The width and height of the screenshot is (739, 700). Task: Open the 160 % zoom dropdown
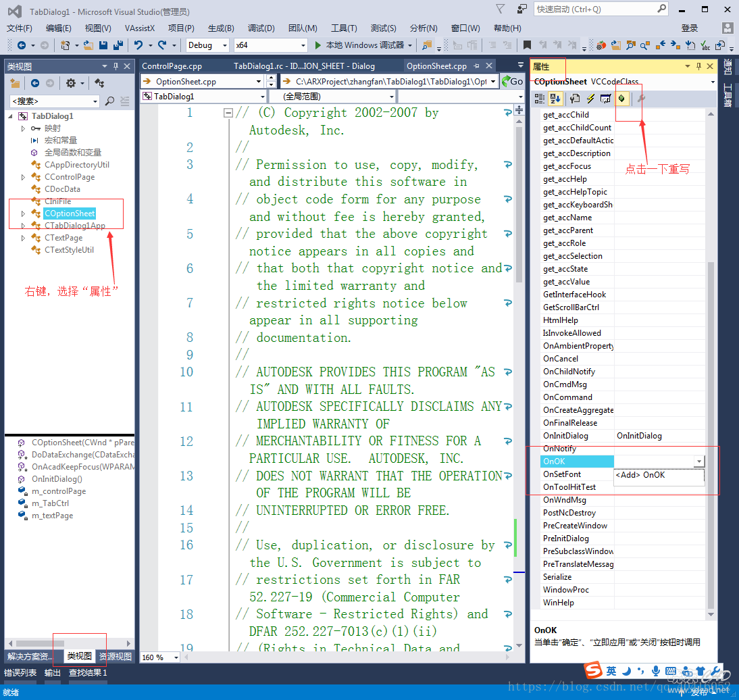click(x=176, y=657)
